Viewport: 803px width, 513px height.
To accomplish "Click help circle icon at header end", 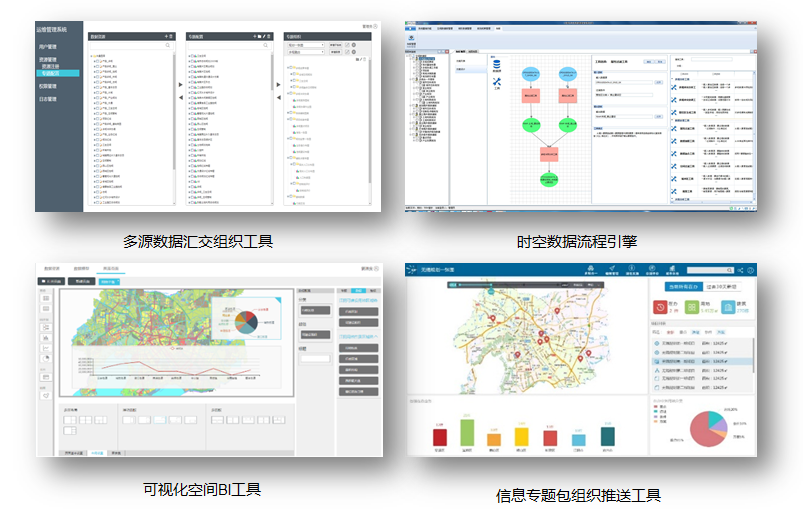I will pos(750,270).
